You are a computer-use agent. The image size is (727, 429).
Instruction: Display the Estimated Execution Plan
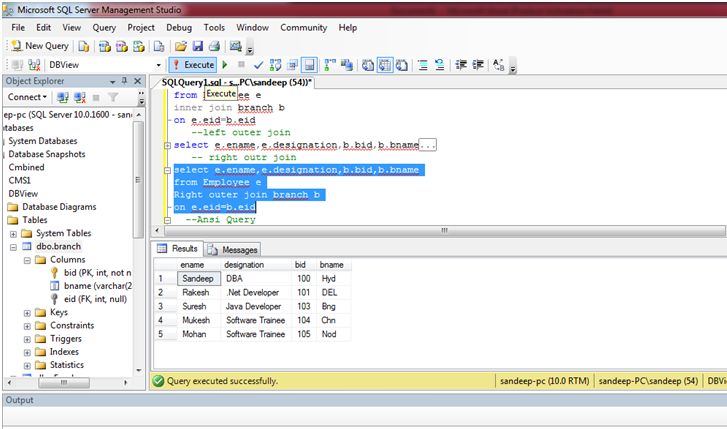pyautogui.click(x=275, y=65)
